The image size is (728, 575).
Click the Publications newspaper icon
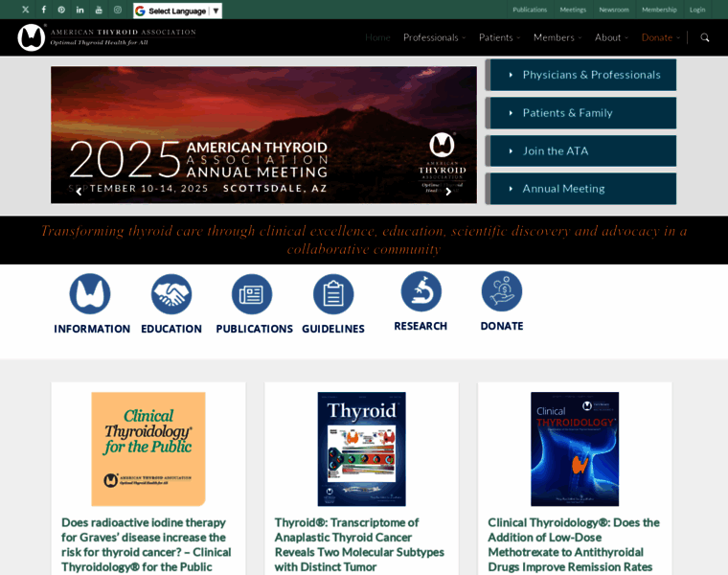[x=252, y=294]
